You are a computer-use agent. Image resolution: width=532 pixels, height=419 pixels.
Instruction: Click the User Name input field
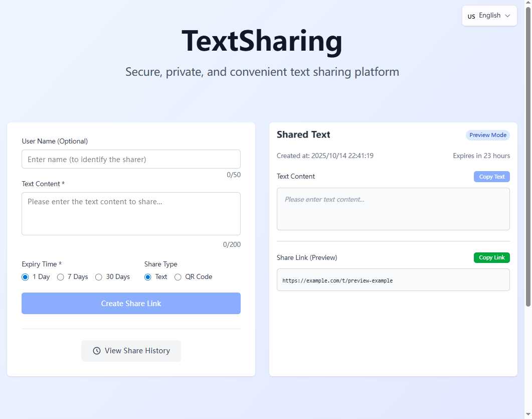(x=131, y=159)
